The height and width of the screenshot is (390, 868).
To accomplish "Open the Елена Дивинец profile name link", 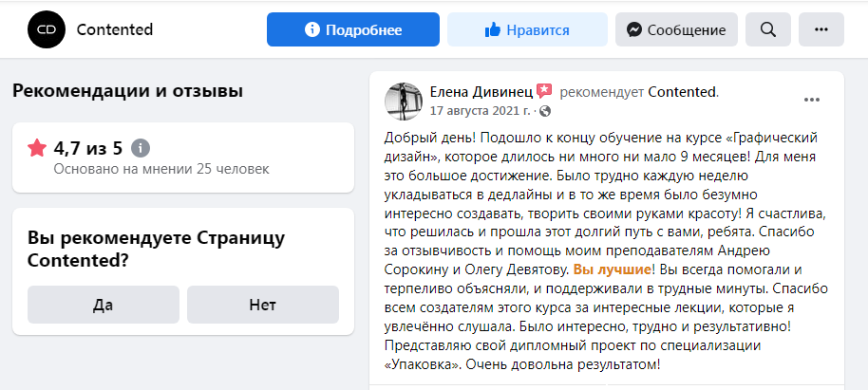I will coord(481,92).
